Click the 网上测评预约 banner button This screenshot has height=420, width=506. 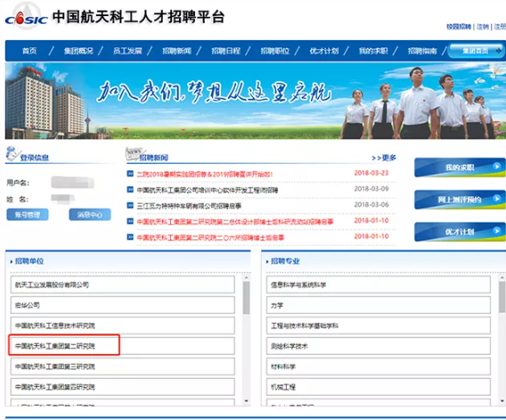point(460,199)
